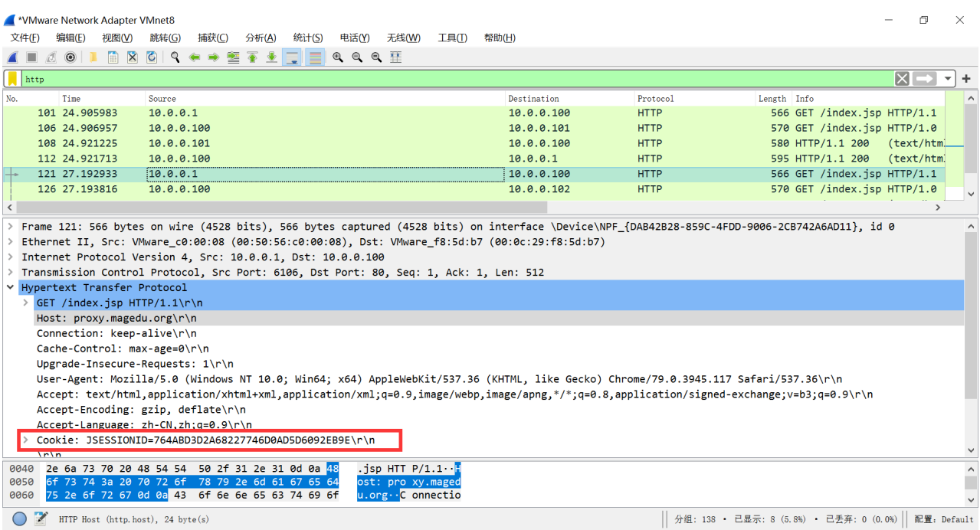Viewport: 980px width, 530px height.
Task: Expand Transmission Control Protocol section
Action: 11,273
